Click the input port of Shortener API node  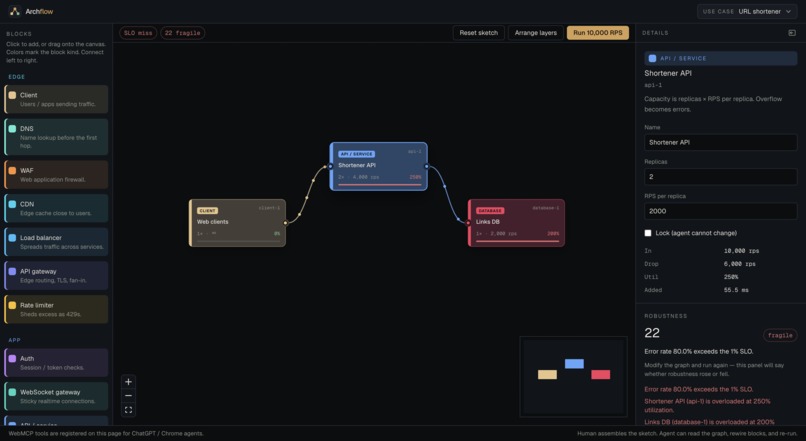click(x=330, y=166)
